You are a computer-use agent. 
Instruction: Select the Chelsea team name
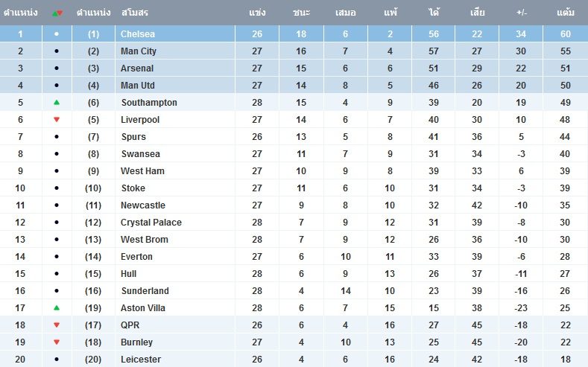(x=138, y=34)
